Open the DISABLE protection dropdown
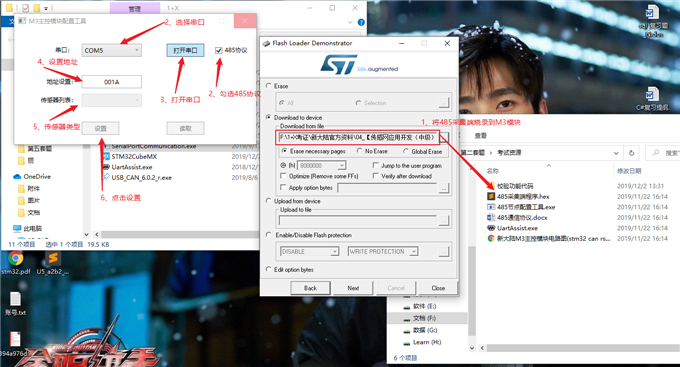The image size is (680, 367). [309, 252]
